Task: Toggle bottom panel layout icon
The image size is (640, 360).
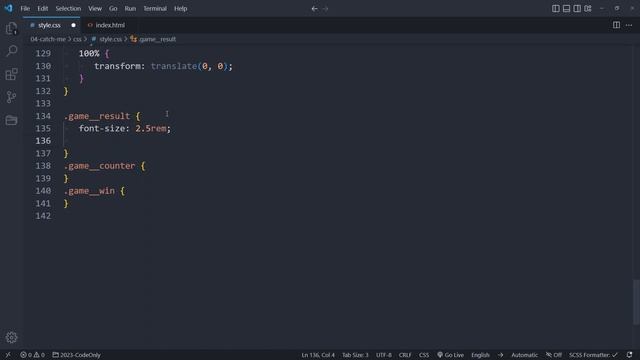Action: [566, 9]
